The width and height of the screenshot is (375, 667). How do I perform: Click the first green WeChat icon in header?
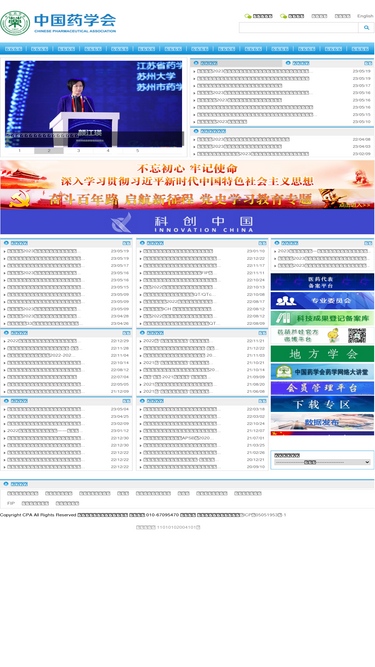pos(247,16)
